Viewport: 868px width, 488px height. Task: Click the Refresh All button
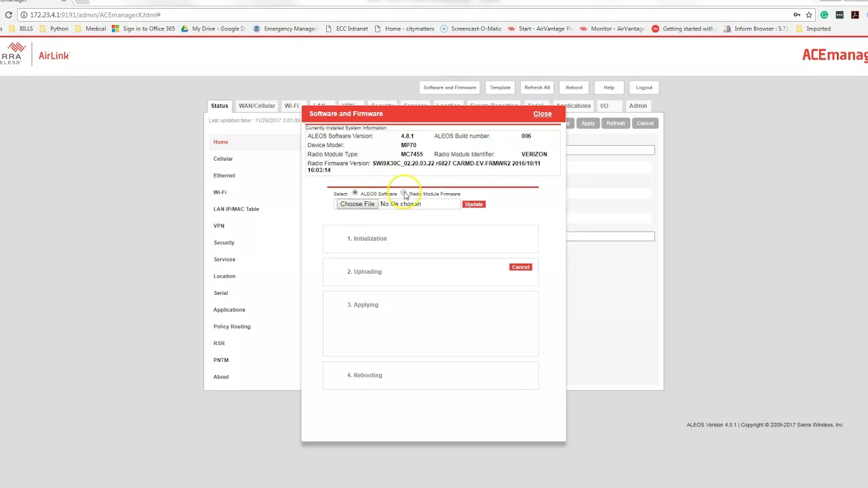click(x=537, y=87)
